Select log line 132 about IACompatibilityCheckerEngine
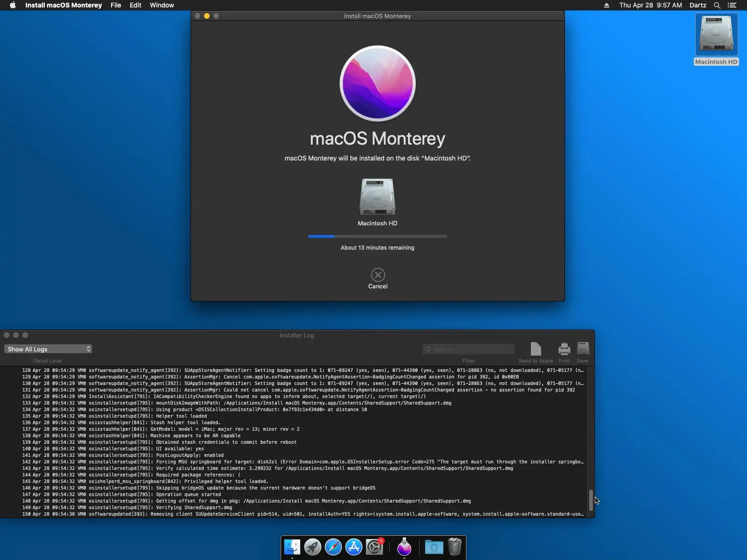The width and height of the screenshot is (747, 560). [294, 397]
